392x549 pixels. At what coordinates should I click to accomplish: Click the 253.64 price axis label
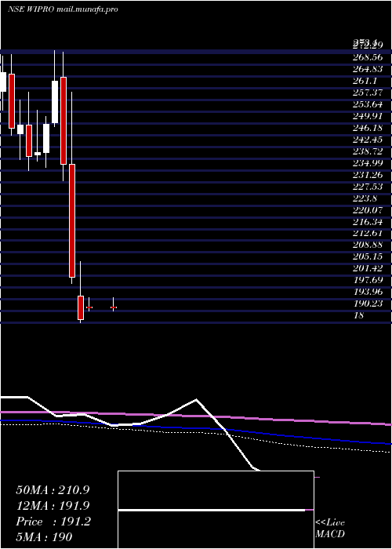[368, 104]
